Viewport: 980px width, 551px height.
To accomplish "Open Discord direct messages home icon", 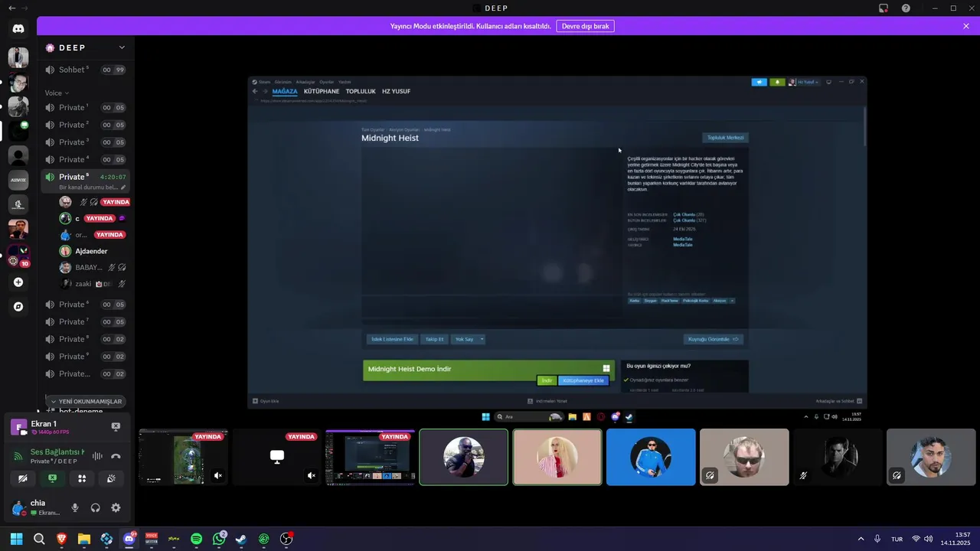I will [x=18, y=28].
